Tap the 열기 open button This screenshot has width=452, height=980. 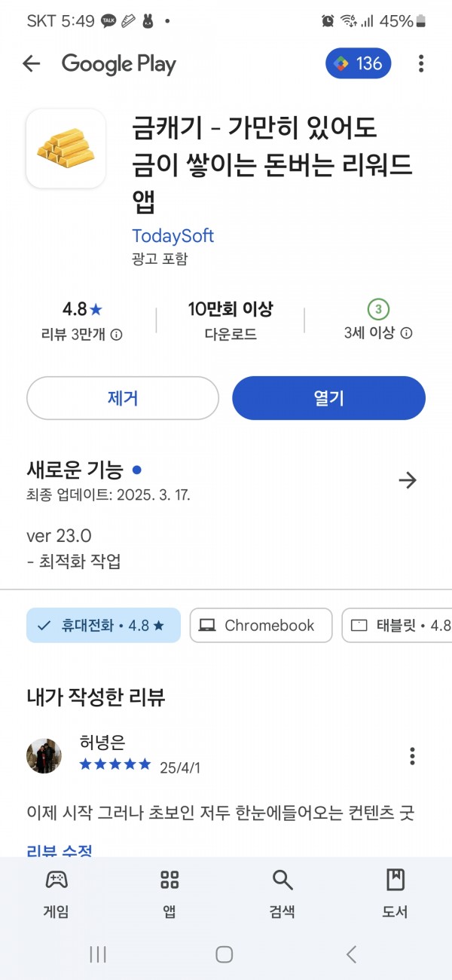328,398
